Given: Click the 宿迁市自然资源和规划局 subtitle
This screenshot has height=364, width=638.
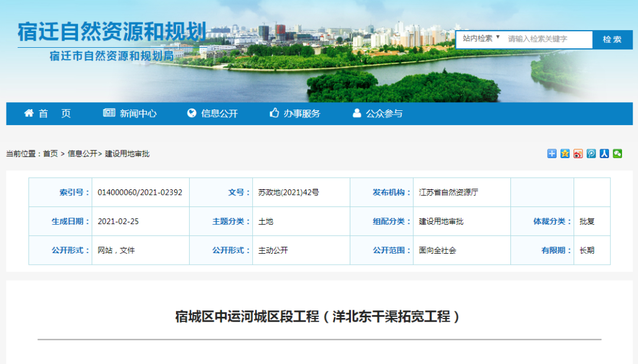Looking at the screenshot, I should pyautogui.click(x=112, y=55).
